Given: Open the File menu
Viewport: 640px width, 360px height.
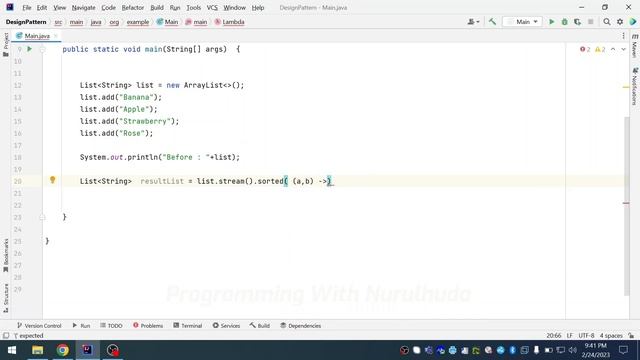Looking at the screenshot, I should point(27,8).
